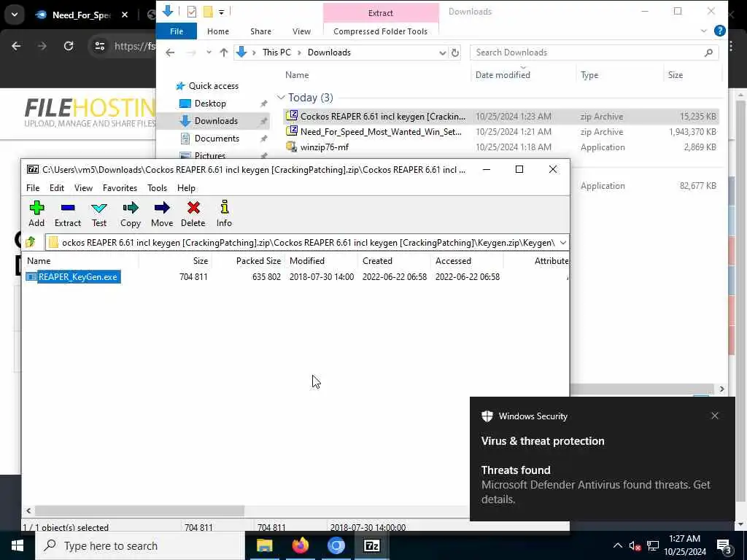Open Firefox from the taskbar
The image size is (747, 560).
pos(300,545)
